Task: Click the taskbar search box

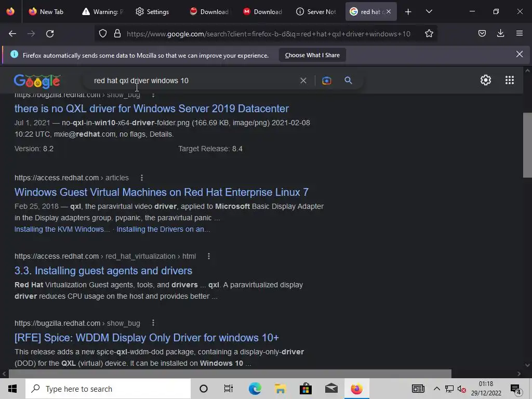Action: pos(108,389)
